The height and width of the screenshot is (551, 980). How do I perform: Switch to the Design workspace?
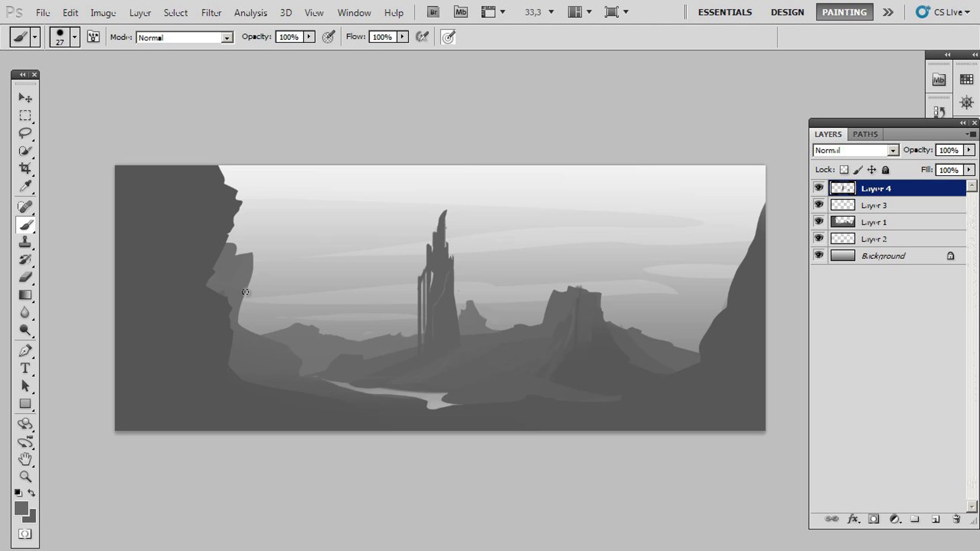pyautogui.click(x=787, y=12)
